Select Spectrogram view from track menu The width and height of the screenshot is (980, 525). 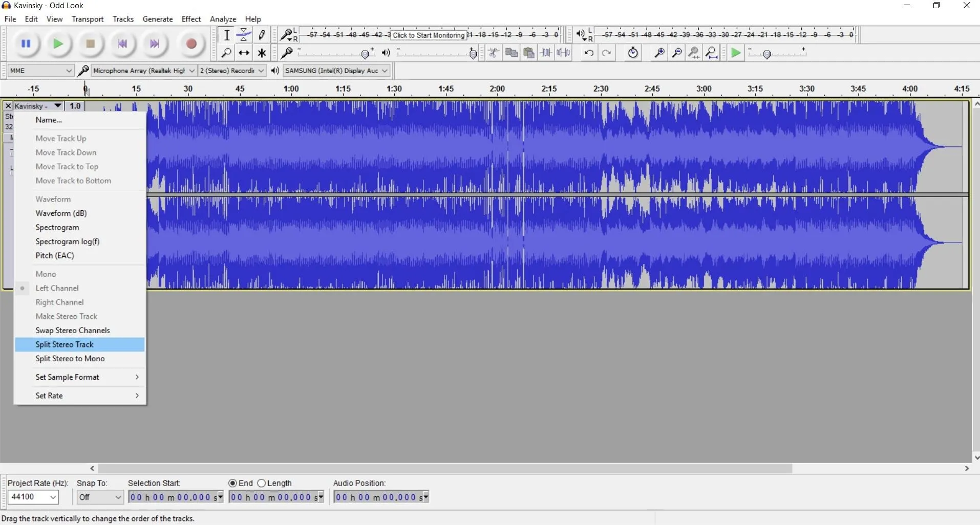80,227
